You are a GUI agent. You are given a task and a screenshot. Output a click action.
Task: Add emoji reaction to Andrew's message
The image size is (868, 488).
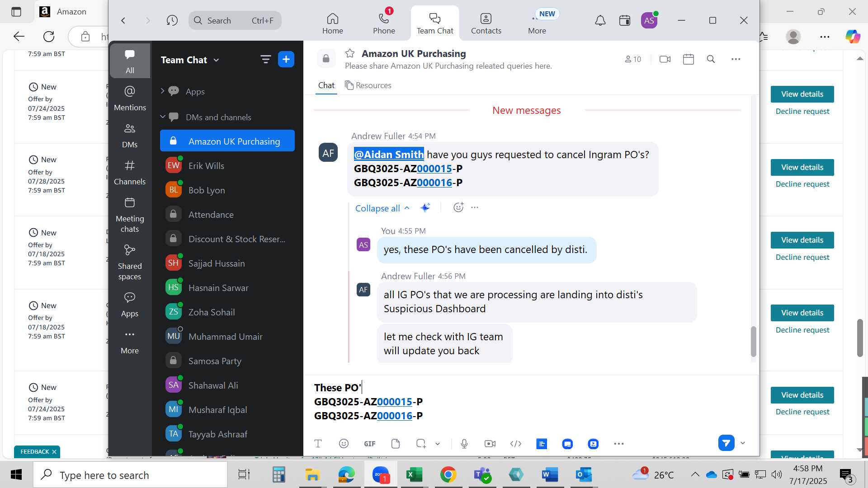[458, 207]
